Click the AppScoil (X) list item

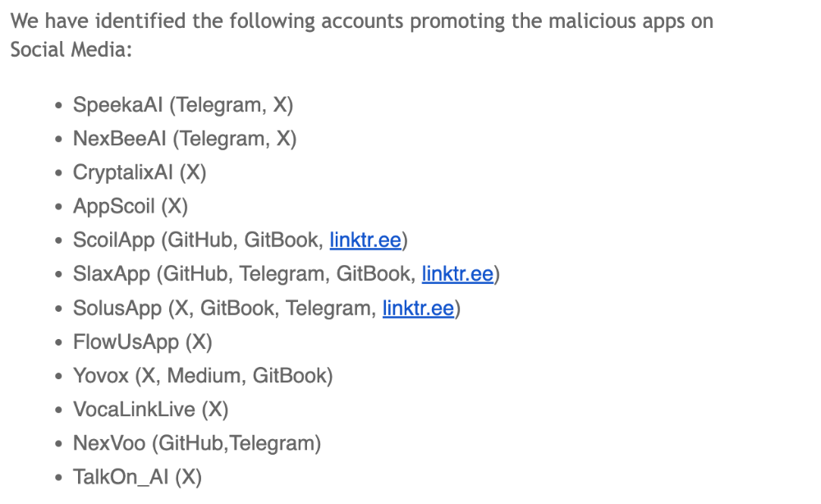tap(131, 206)
